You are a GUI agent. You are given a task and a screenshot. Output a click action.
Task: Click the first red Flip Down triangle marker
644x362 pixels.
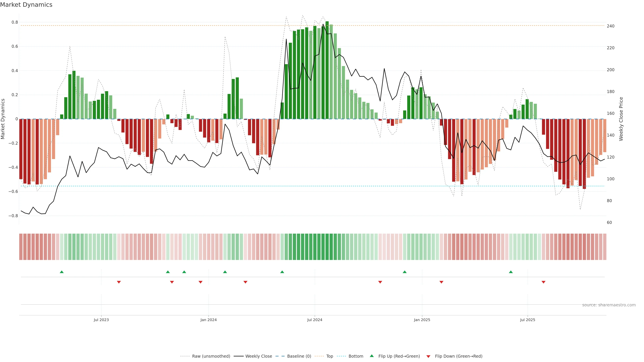point(119,282)
